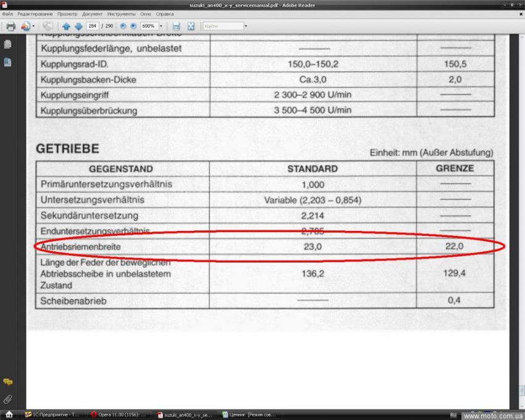This screenshot has width=525, height=420.
Task: Click the zoom in plus button
Action: [132, 27]
